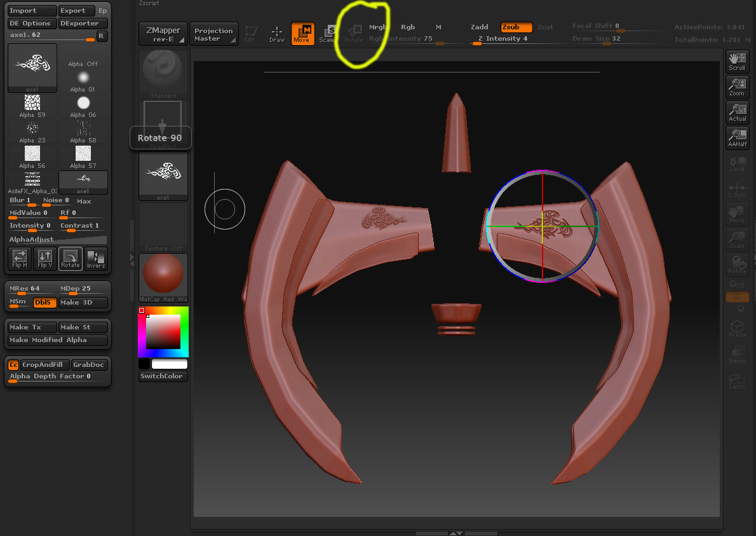Click Make 3D button
The image size is (756, 536).
(x=83, y=303)
